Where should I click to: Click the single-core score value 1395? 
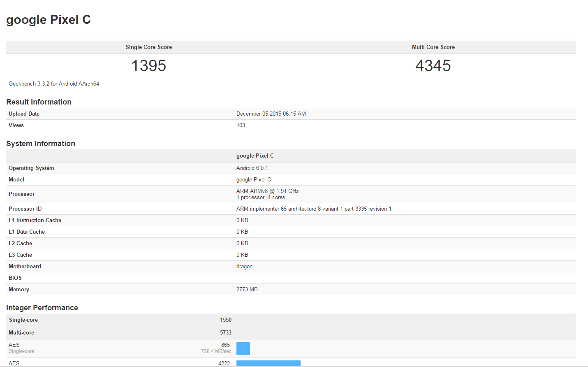click(149, 66)
